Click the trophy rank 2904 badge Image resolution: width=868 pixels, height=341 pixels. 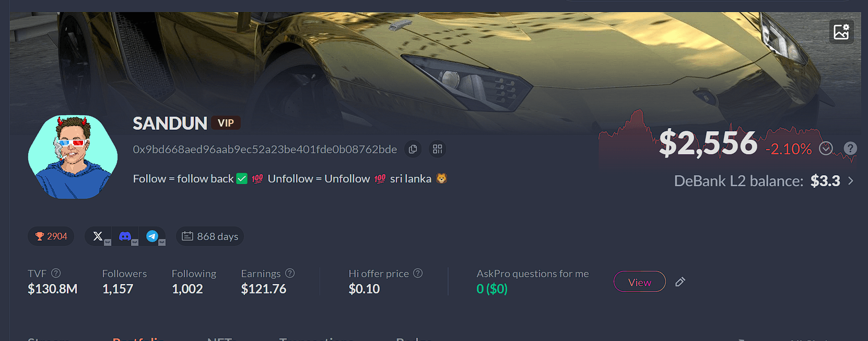[51, 236]
